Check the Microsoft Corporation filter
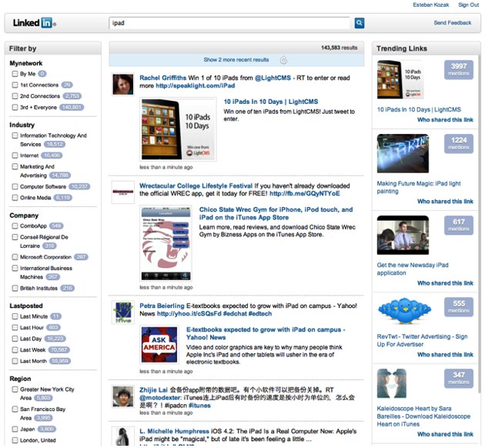The height and width of the screenshot is (448, 485). (x=15, y=257)
